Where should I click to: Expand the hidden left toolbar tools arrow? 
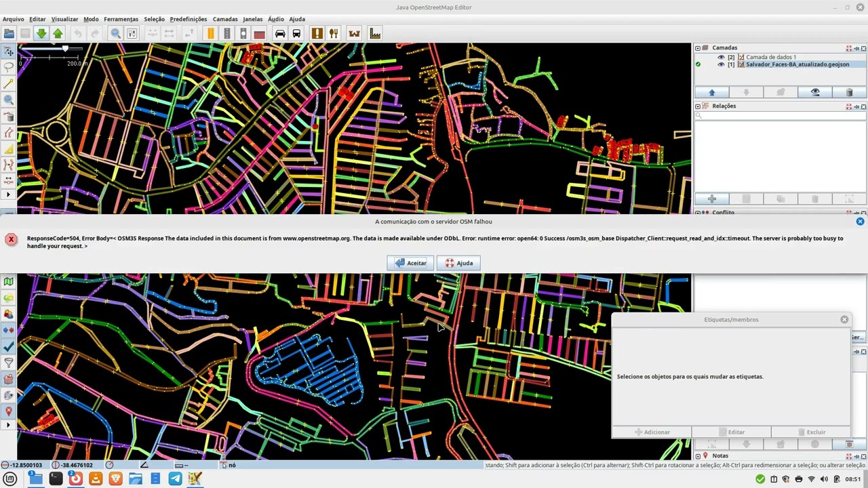8,195
